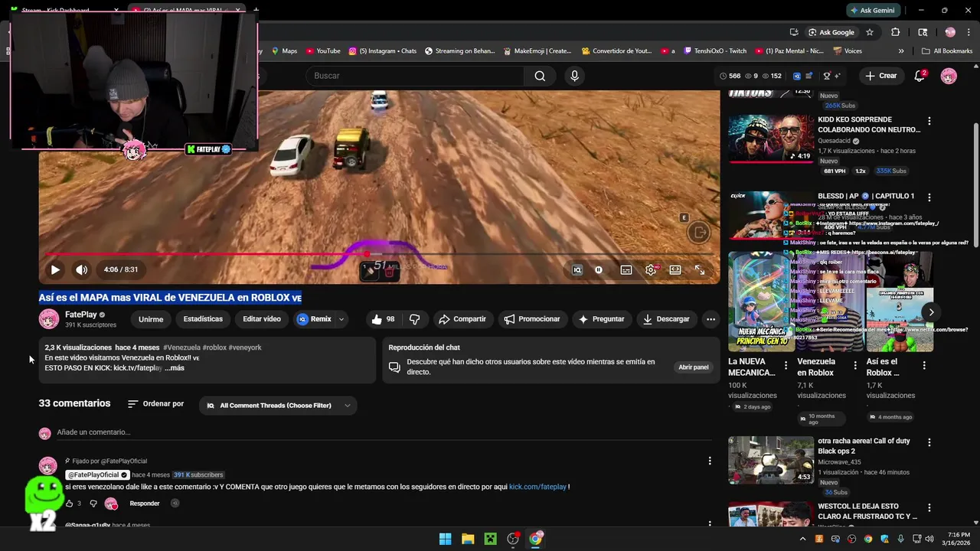Open the FatePlay channel avatar
This screenshot has width=980, height=551.
click(x=49, y=319)
